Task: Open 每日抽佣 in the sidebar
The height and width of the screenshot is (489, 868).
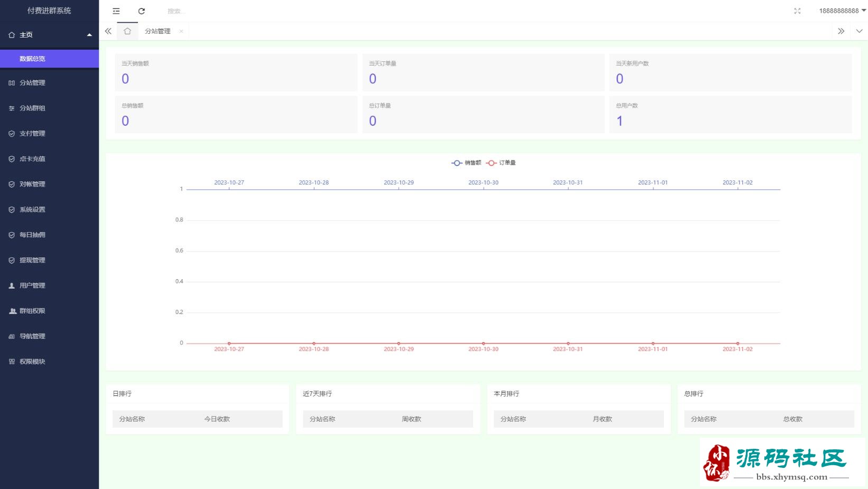Action: (50, 235)
